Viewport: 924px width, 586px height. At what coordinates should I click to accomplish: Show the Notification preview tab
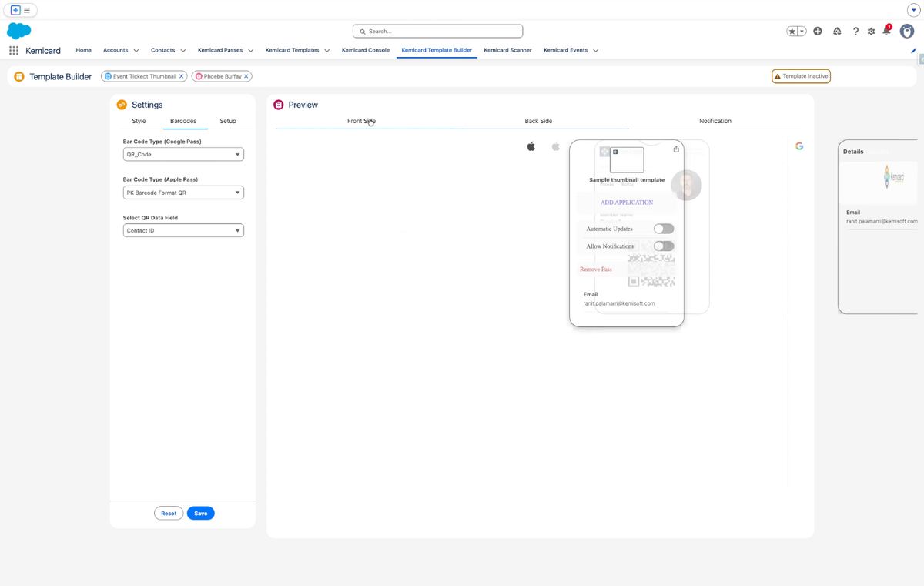[715, 121]
